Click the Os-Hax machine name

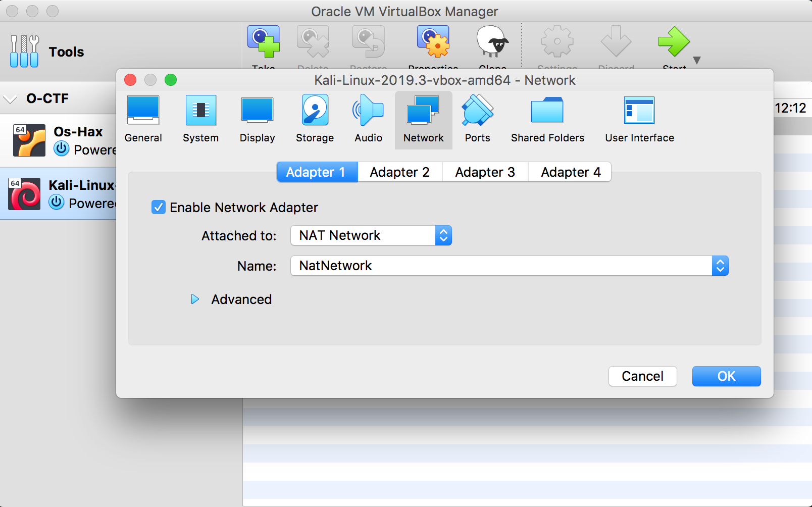coord(78,132)
